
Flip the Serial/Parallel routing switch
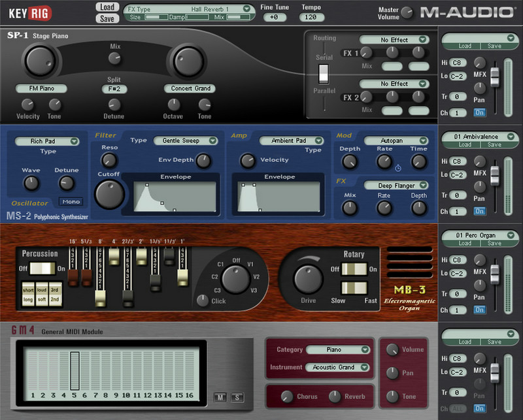(323, 74)
